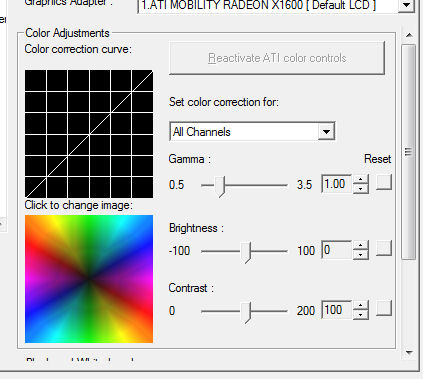Click the rainbow preview image to change it
The width and height of the screenshot is (423, 379).
tap(89, 279)
